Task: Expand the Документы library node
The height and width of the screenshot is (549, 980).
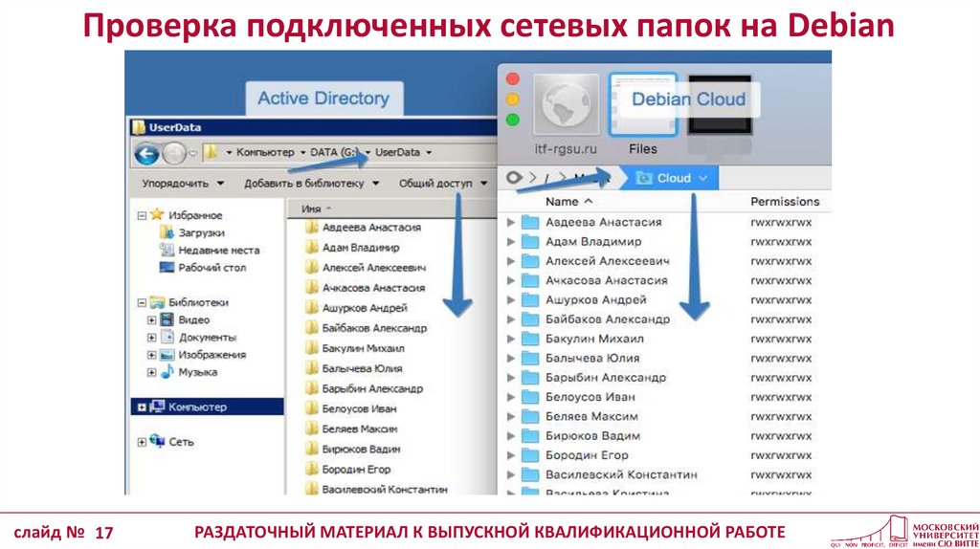Action: click(151, 338)
